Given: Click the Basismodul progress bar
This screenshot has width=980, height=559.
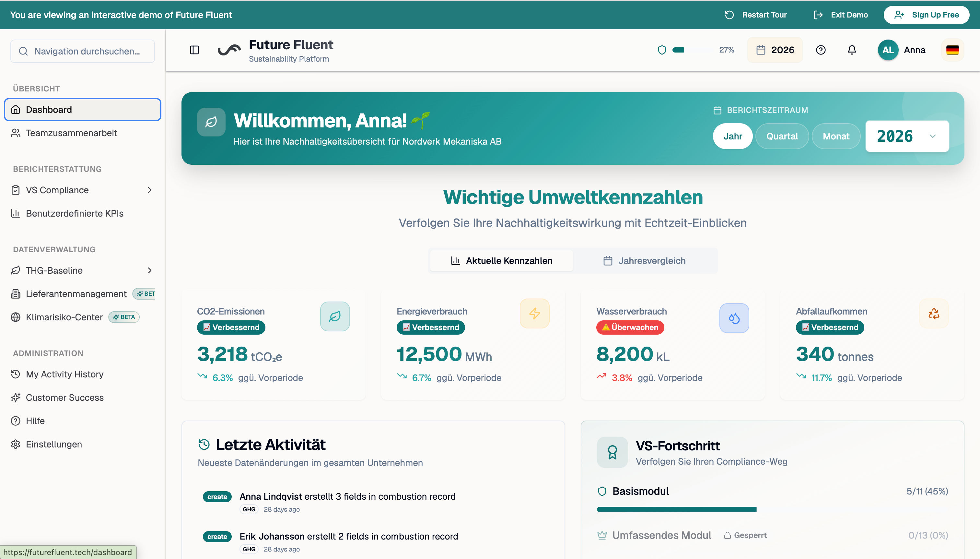Looking at the screenshot, I should 772,509.
